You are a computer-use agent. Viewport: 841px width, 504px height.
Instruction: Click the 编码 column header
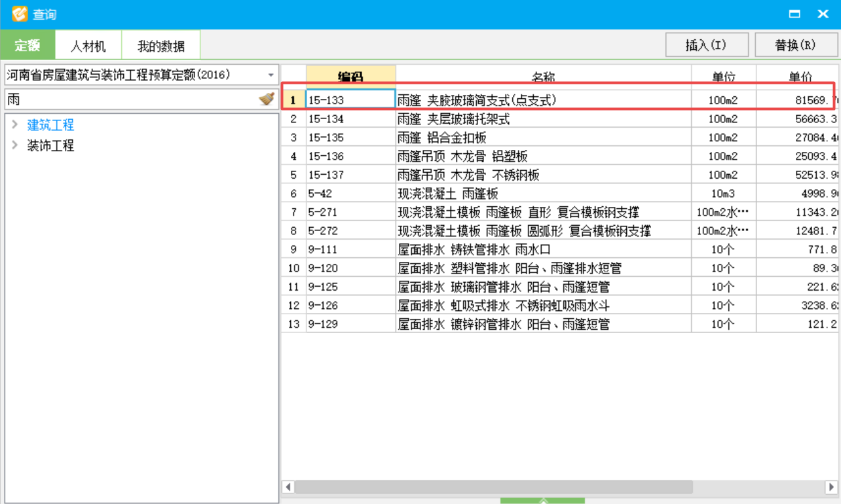(x=351, y=75)
